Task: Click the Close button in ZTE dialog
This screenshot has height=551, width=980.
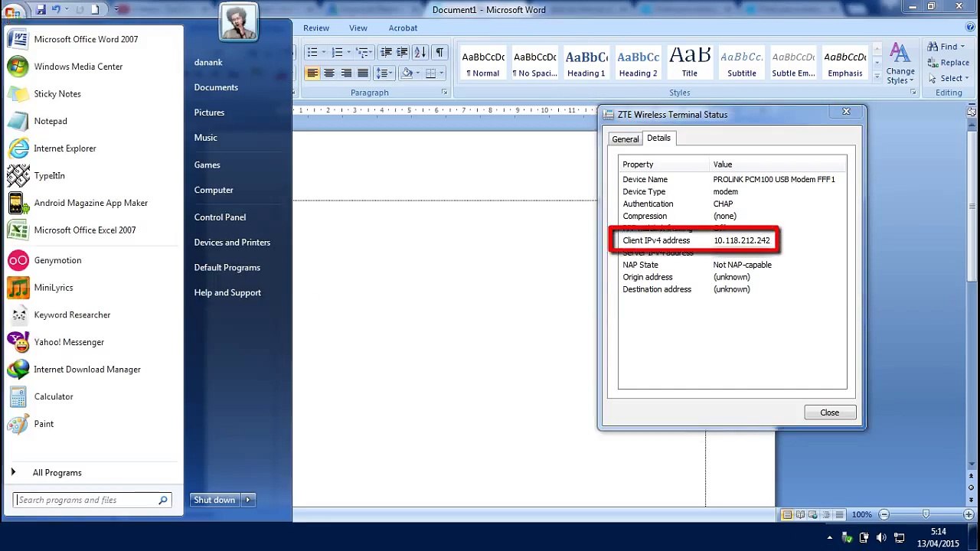Action: click(x=830, y=412)
